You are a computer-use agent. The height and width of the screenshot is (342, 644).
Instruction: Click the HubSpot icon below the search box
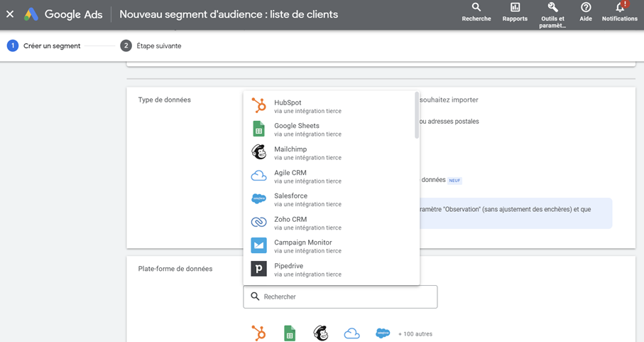point(258,333)
